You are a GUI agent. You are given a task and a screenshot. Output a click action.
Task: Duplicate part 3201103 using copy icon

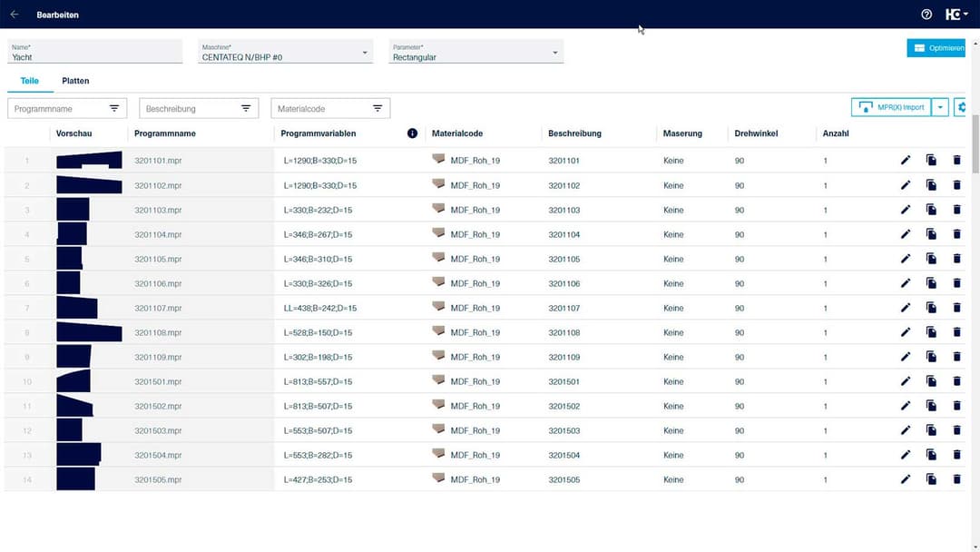(x=931, y=210)
